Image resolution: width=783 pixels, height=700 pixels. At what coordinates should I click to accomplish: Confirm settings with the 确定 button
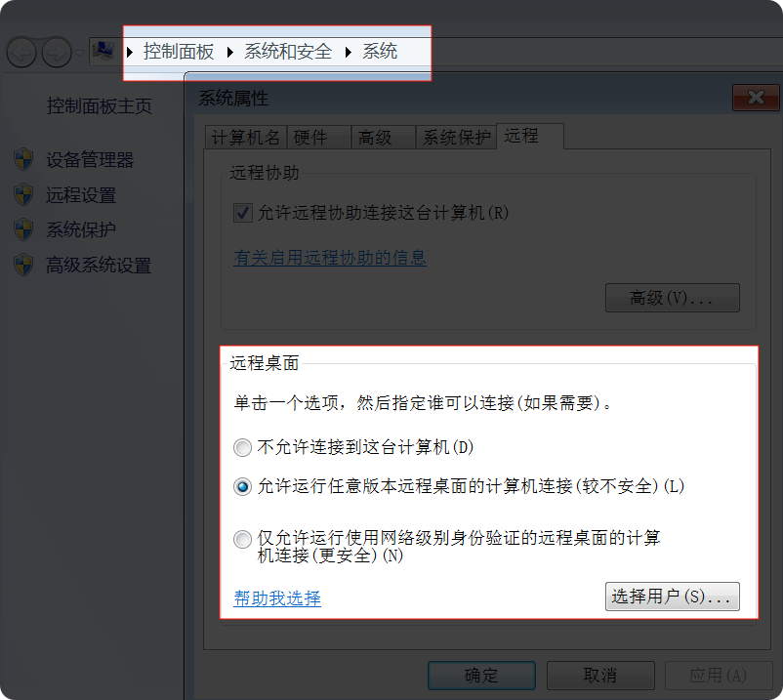pyautogui.click(x=481, y=676)
